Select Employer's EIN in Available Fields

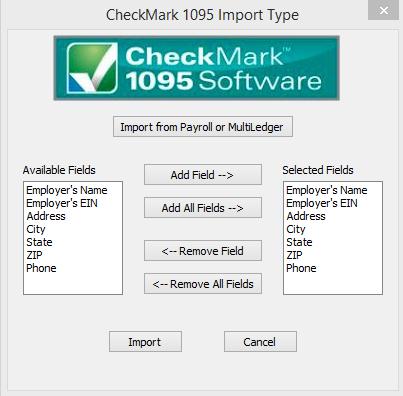[62, 203]
